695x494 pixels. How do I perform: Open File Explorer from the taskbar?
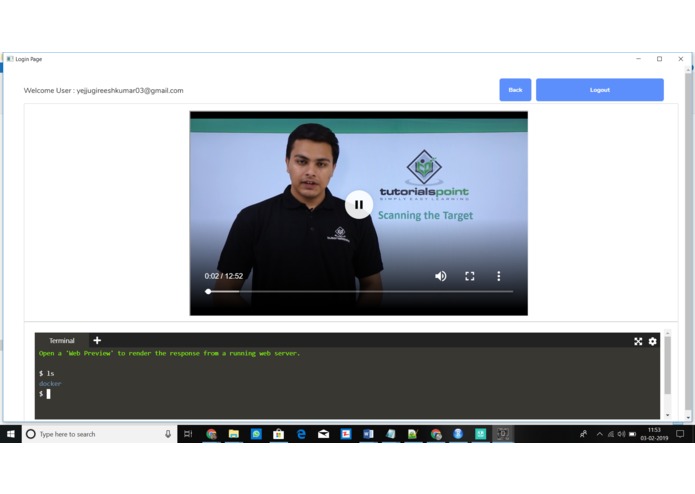click(x=234, y=434)
